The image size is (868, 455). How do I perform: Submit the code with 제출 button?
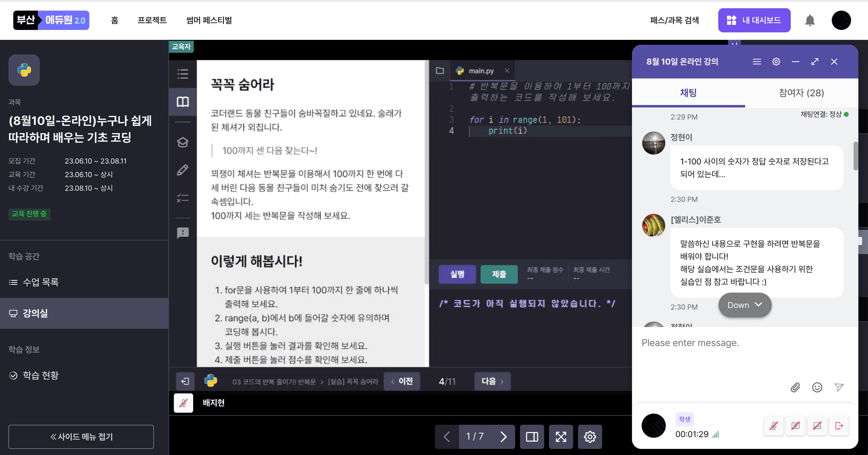(499, 274)
